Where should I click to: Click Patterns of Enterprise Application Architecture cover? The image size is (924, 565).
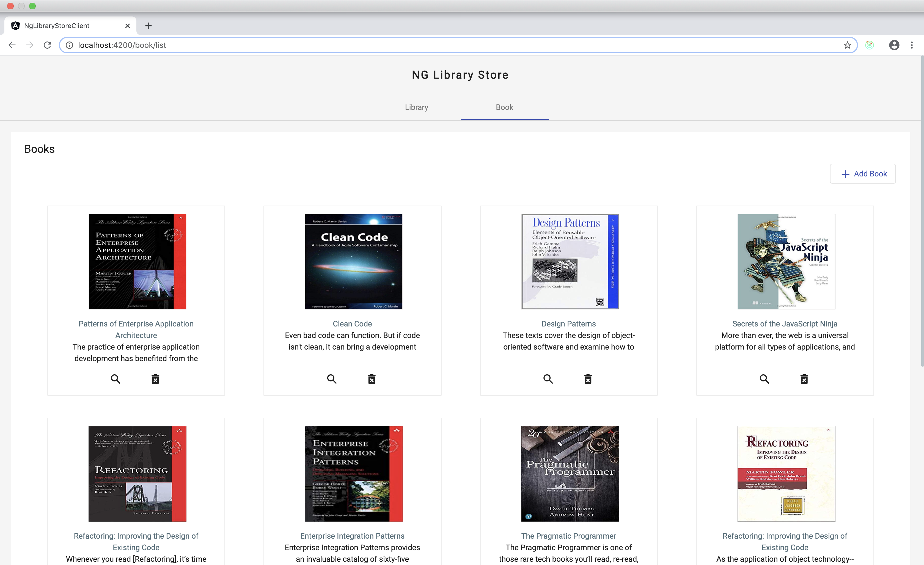(x=137, y=262)
